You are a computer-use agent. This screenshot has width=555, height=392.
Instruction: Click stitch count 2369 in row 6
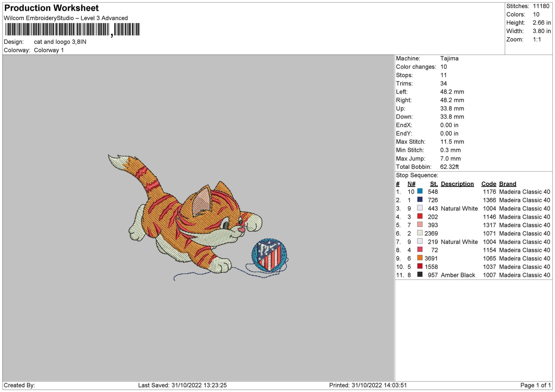coord(431,233)
